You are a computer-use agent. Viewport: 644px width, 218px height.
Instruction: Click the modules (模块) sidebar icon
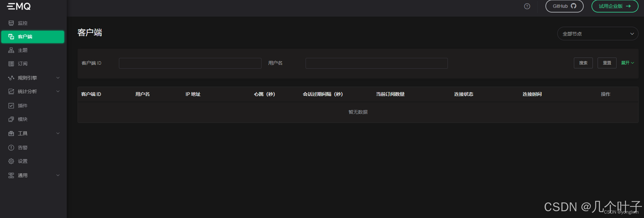(11, 119)
